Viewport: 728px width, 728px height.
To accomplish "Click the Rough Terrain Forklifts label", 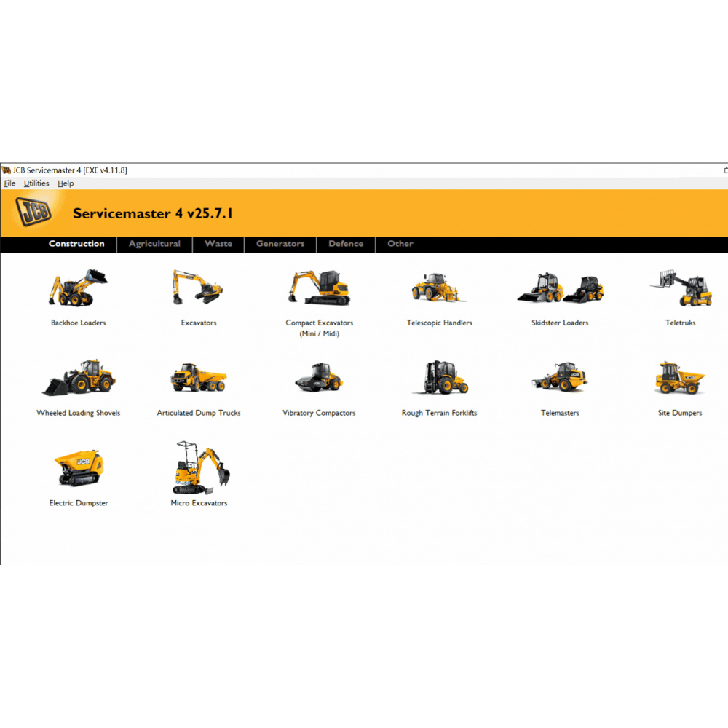I will pyautogui.click(x=439, y=413).
